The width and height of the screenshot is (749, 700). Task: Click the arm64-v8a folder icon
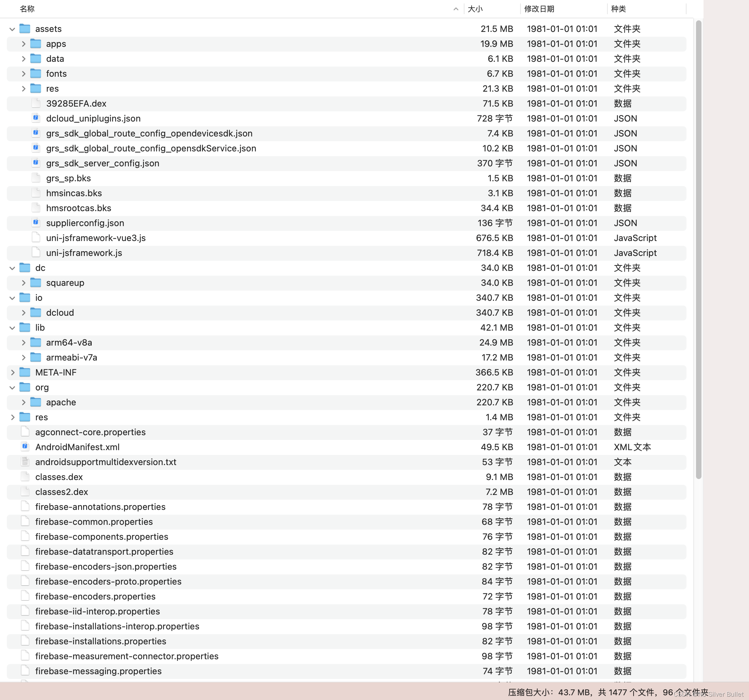(x=36, y=343)
